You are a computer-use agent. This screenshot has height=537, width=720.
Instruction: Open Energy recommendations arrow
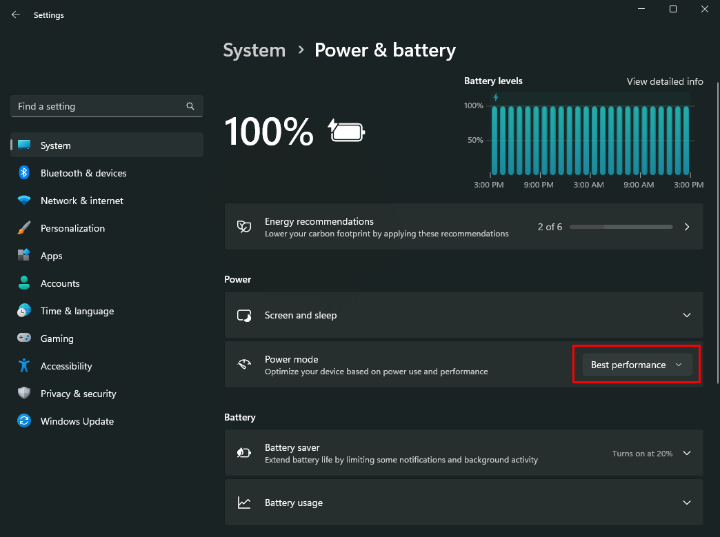pos(686,227)
